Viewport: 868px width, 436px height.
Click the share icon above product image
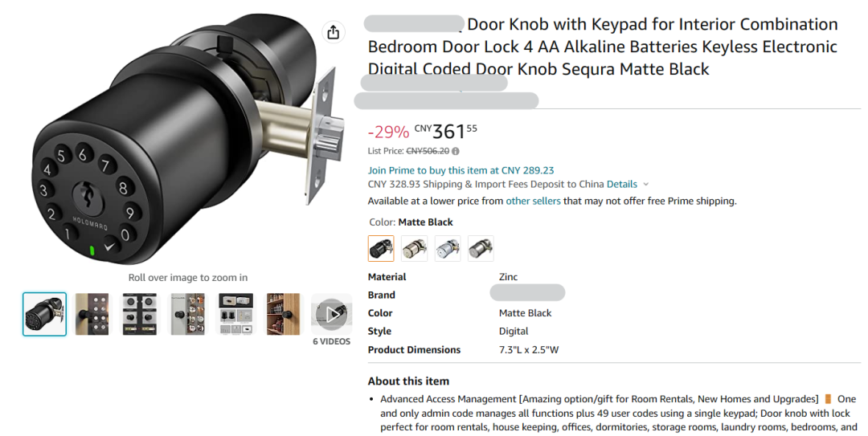point(333,32)
